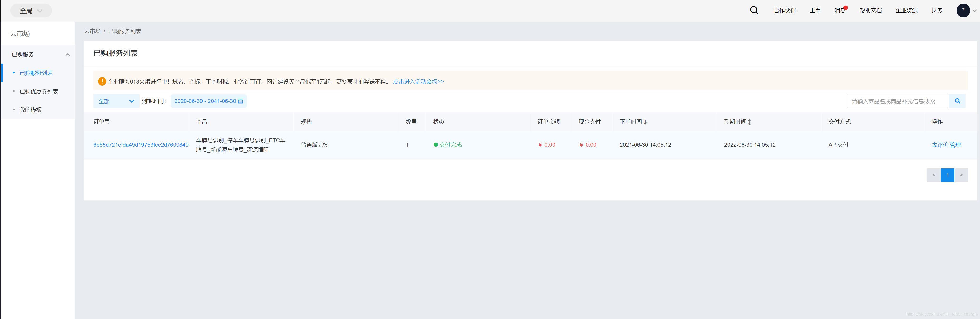Screen dimensions: 980x319
Task: Click the 管理 link in the order row
Action: pos(955,145)
